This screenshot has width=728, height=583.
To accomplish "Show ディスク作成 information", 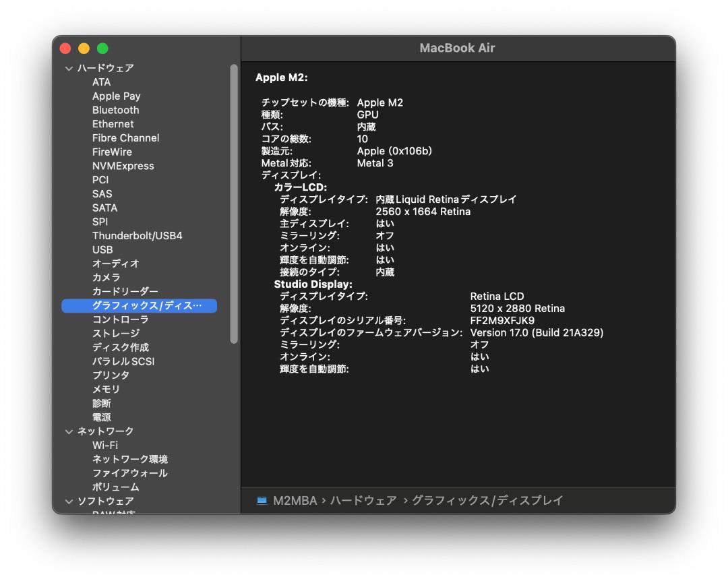I will (x=120, y=347).
